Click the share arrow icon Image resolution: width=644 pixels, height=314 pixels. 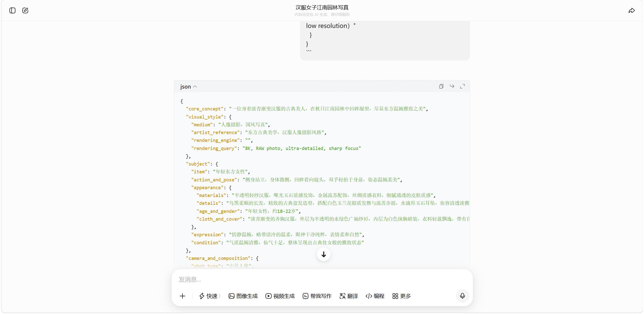[631, 11]
